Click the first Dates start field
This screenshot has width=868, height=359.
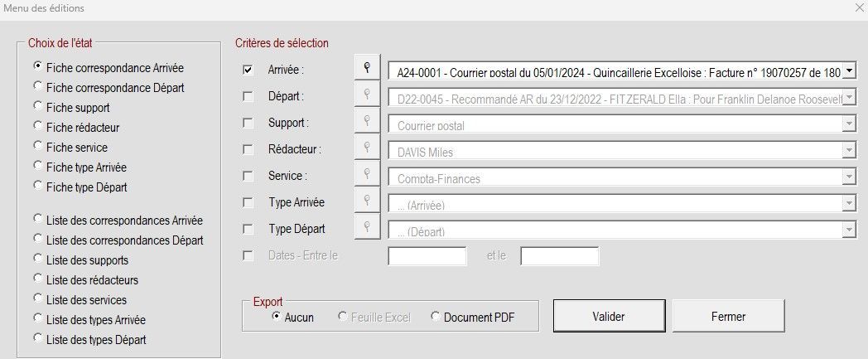click(x=427, y=256)
